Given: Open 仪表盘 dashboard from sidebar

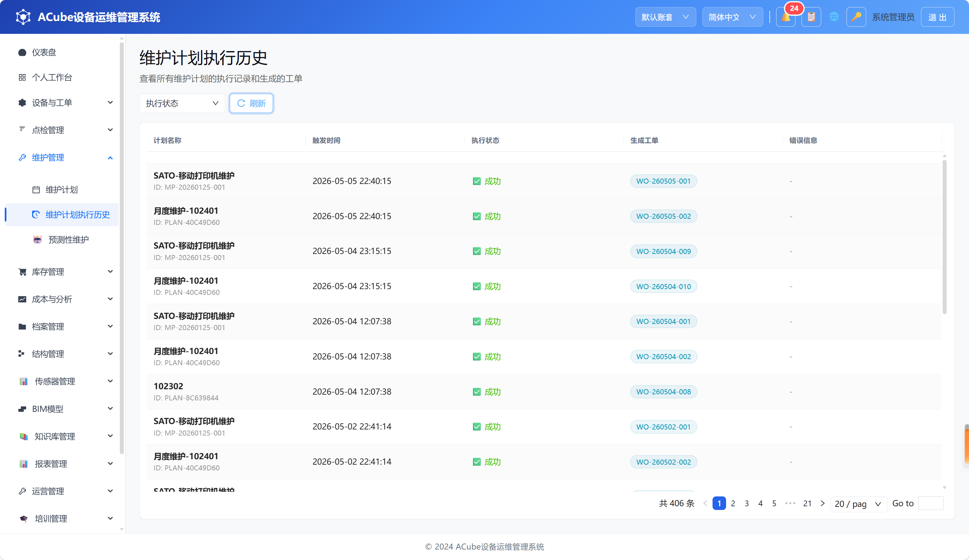Looking at the screenshot, I should [x=62, y=52].
